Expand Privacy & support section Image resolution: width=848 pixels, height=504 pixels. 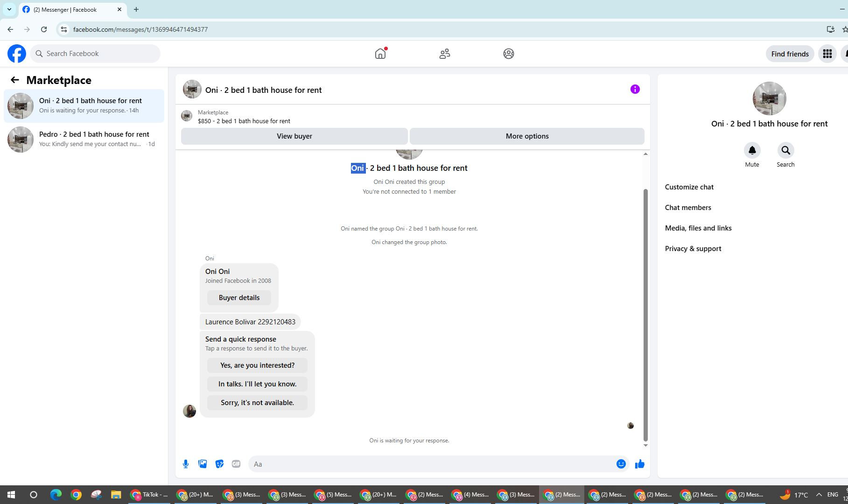tap(694, 249)
